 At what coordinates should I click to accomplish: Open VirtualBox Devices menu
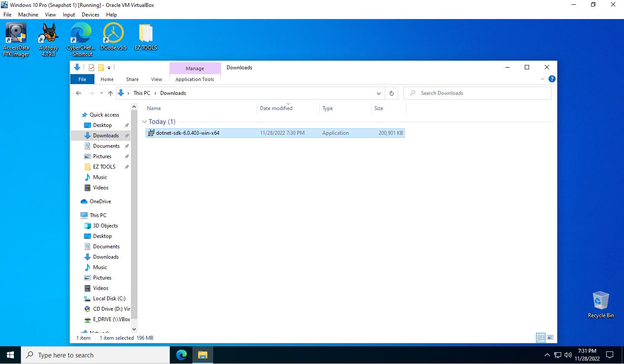coord(91,15)
